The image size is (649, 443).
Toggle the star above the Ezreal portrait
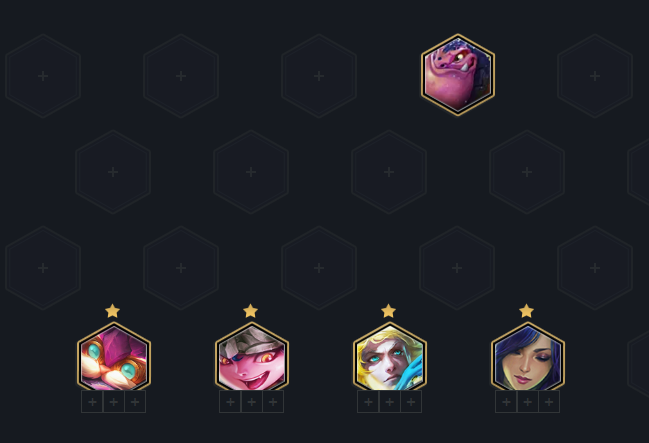click(388, 311)
